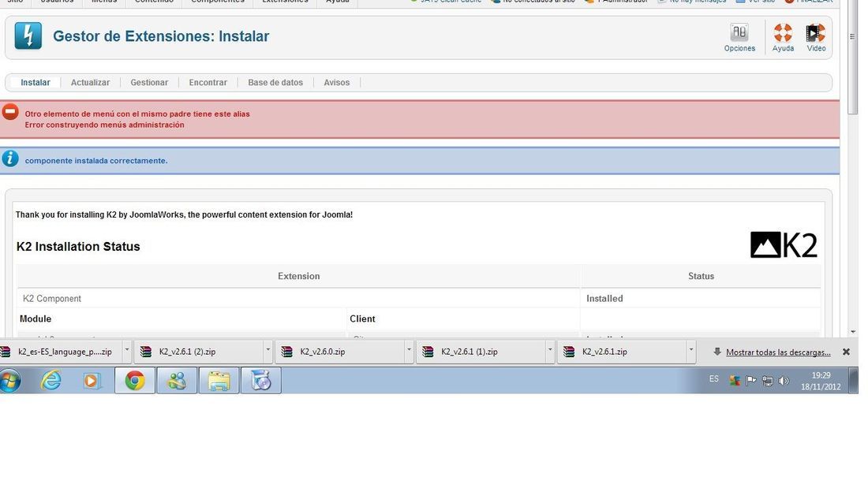
Task: Open the Base de datos tab
Action: [x=275, y=83]
